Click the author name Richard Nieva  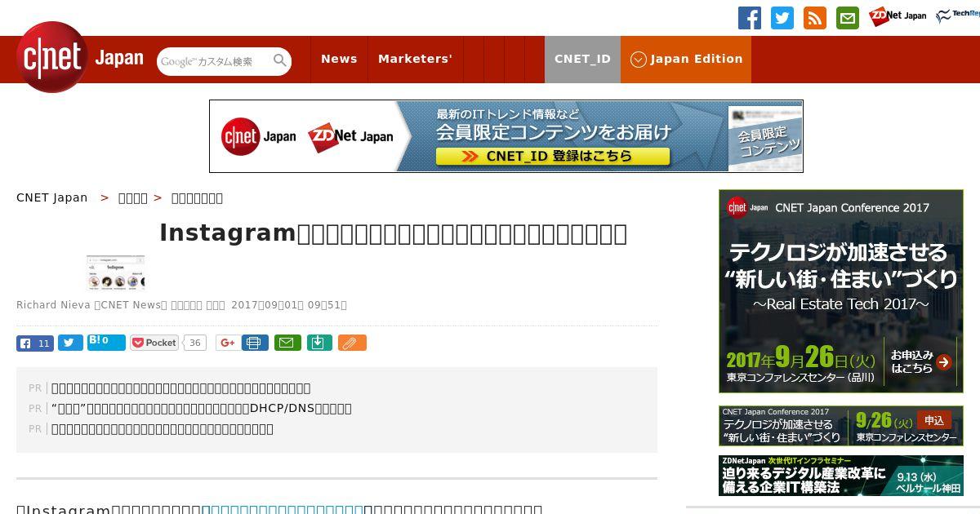pos(53,305)
